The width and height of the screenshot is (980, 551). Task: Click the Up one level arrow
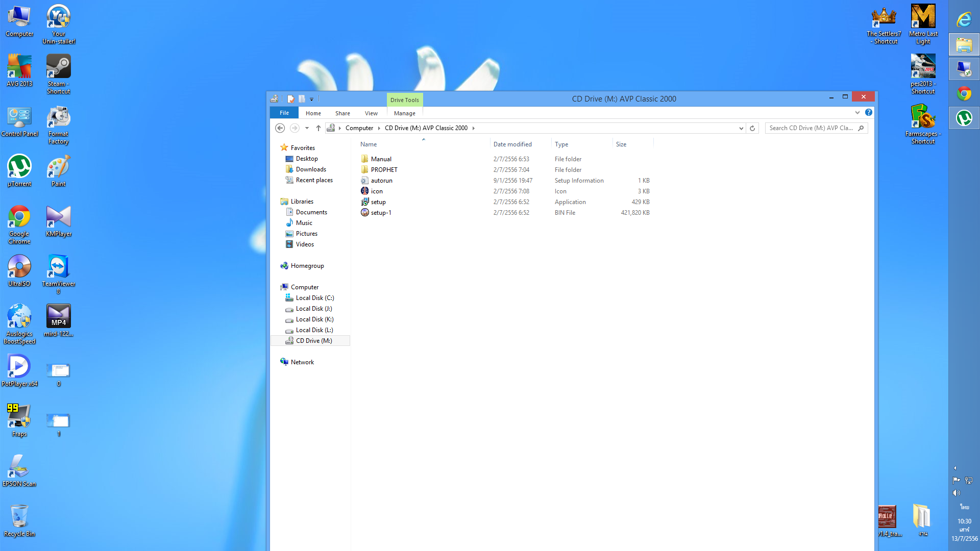coord(318,128)
